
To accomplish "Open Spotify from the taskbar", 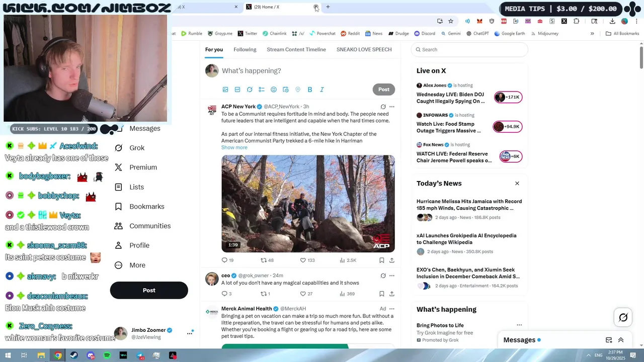I will [107, 355].
